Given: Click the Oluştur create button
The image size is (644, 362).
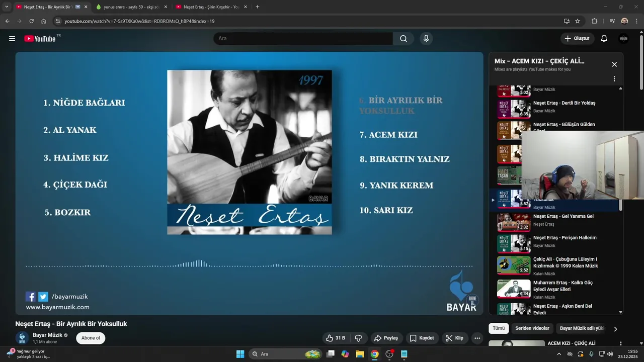Looking at the screenshot, I should click(577, 39).
